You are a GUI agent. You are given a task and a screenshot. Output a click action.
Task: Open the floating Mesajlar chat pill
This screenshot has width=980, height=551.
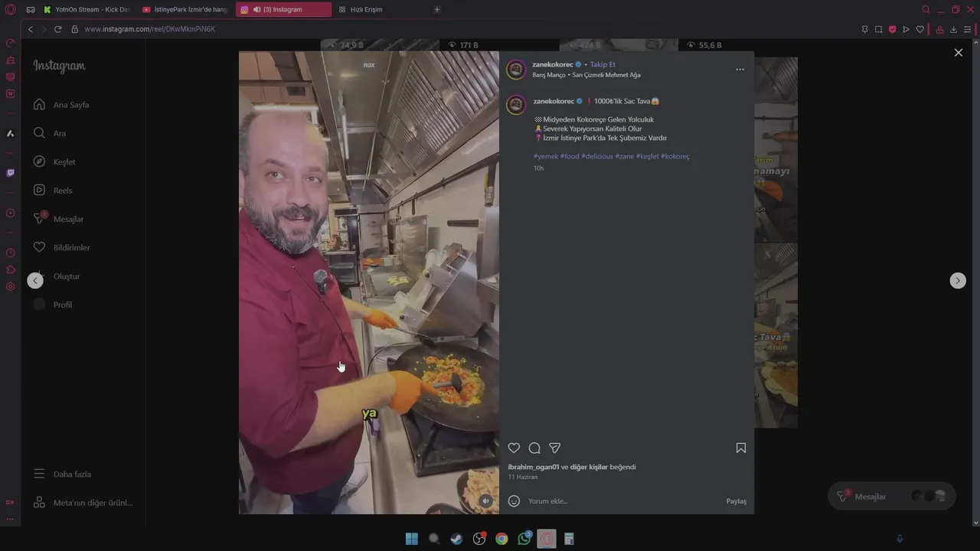click(x=891, y=497)
